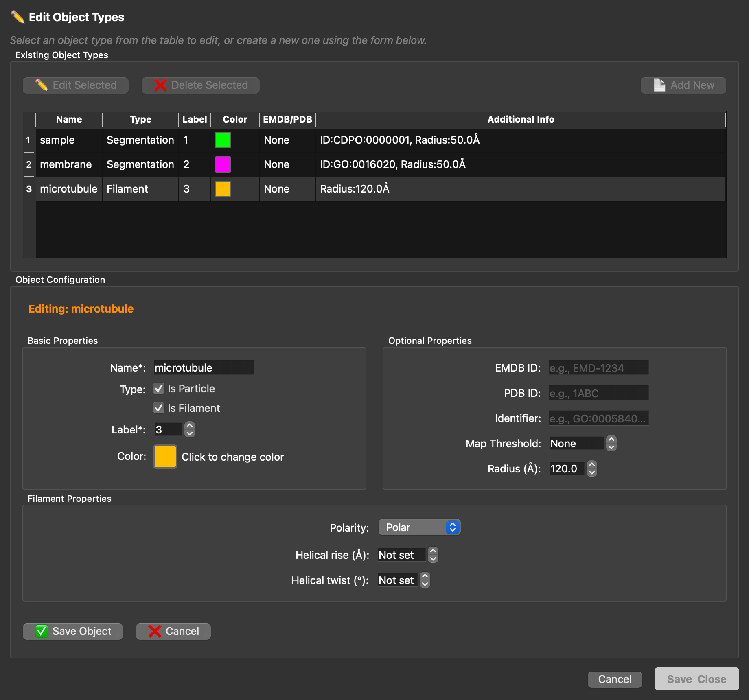Click the Label stepper arrows
Image resolution: width=749 pixels, height=700 pixels.
coord(190,429)
